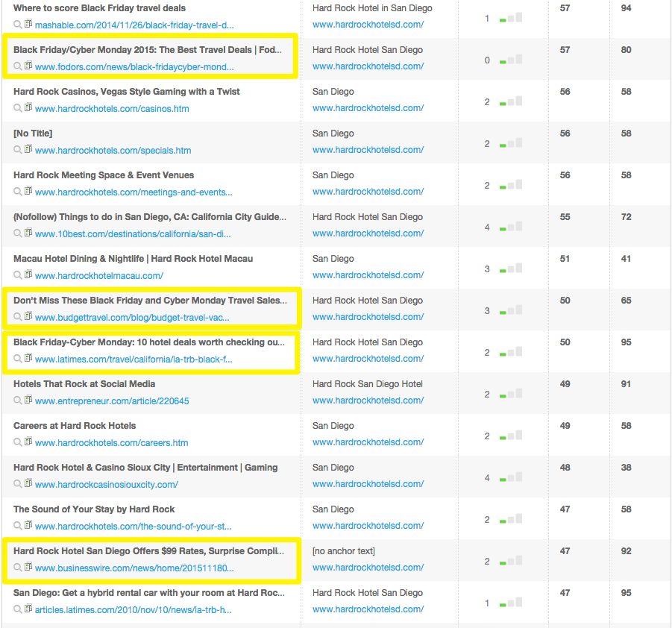The width and height of the screenshot is (672, 628).
Task: Click target URL in businesswire row
Action: (x=368, y=568)
